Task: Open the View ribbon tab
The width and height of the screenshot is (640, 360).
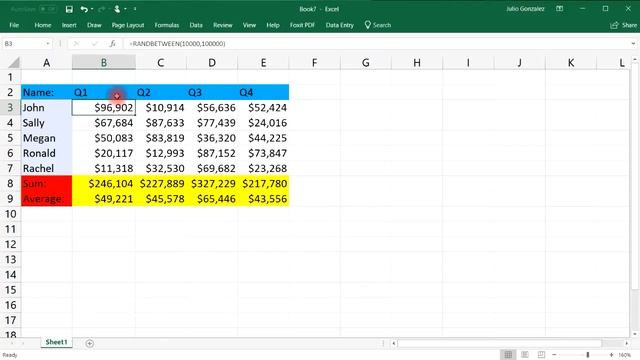Action: (249, 25)
